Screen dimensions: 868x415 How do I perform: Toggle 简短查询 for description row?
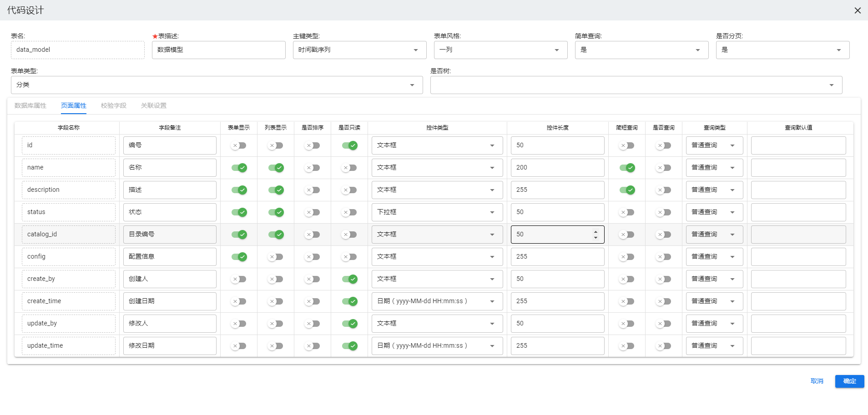tap(627, 190)
